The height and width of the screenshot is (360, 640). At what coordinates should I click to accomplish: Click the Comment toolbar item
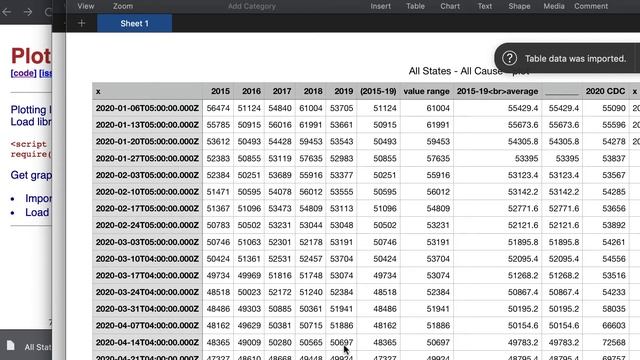[x=591, y=6]
